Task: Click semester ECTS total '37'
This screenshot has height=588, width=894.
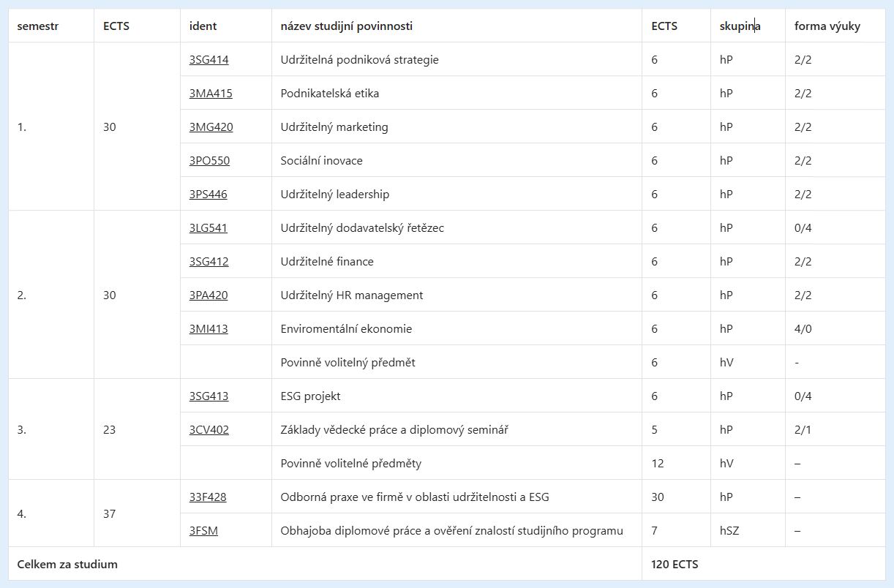Action: [110, 514]
